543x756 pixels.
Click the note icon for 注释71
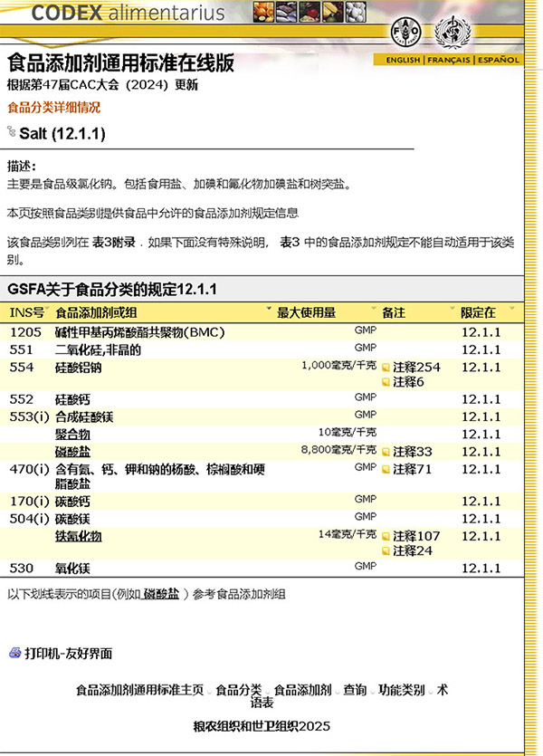(386, 469)
